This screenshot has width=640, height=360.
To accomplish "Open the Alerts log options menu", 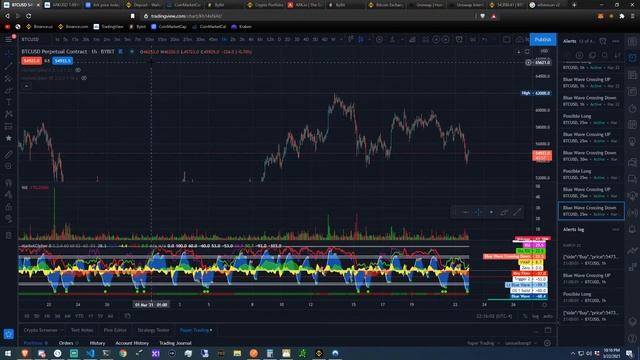I will click(616, 229).
